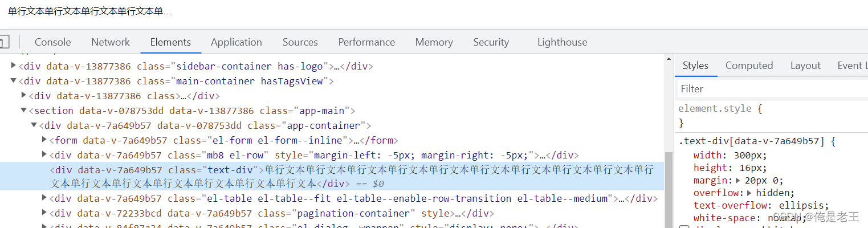
Task: Expand the el-form--inline form node
Action: (x=44, y=140)
